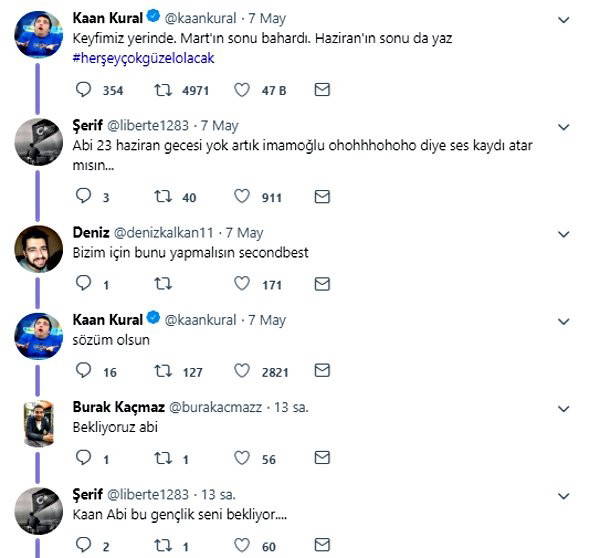Click Burak Kaçmaz's profile picture
The width and height of the screenshot is (600, 558).
(40, 425)
